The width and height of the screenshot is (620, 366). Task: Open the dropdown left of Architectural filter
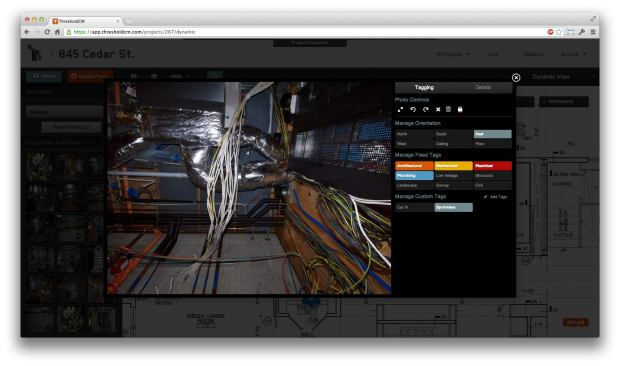(x=525, y=102)
